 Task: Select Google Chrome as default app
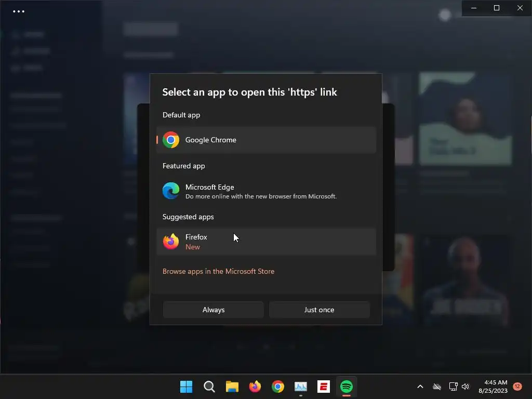(266, 140)
